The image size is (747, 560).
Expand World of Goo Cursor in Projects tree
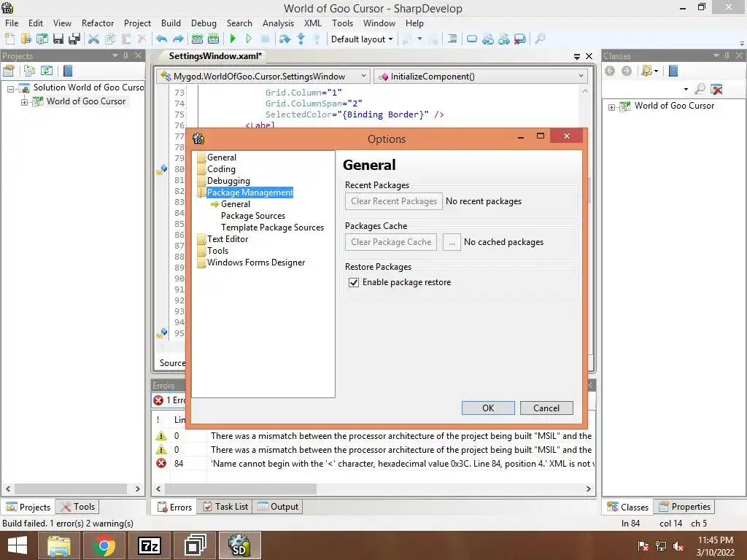24,102
